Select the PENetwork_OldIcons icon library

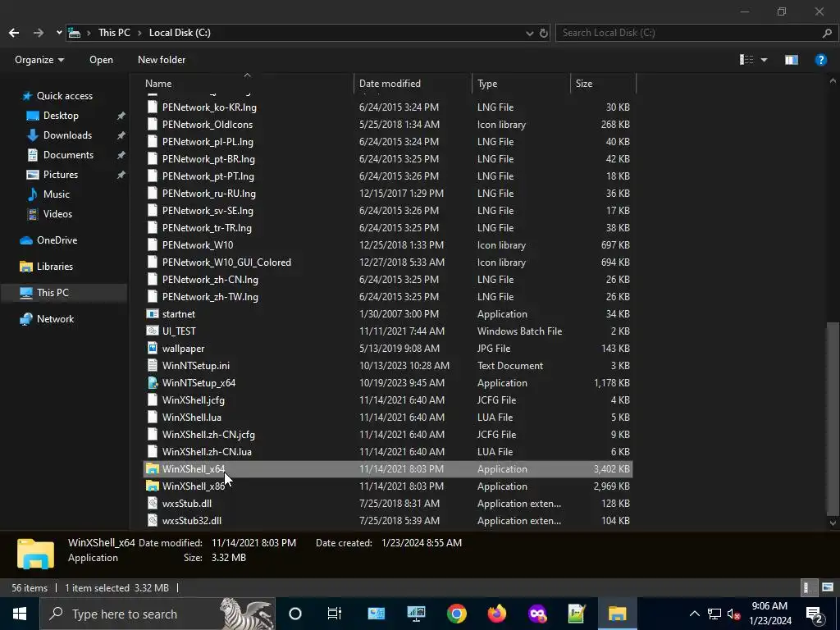[x=208, y=125]
